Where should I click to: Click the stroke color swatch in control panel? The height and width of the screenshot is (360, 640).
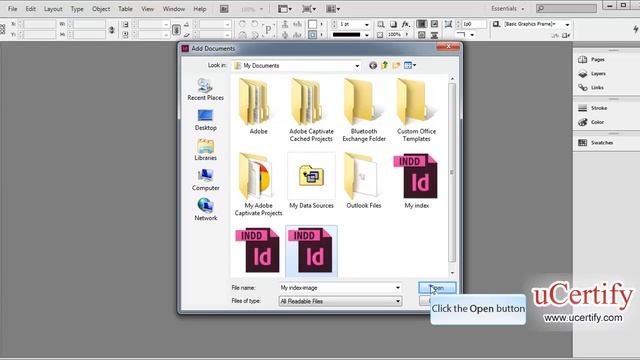tap(312, 35)
